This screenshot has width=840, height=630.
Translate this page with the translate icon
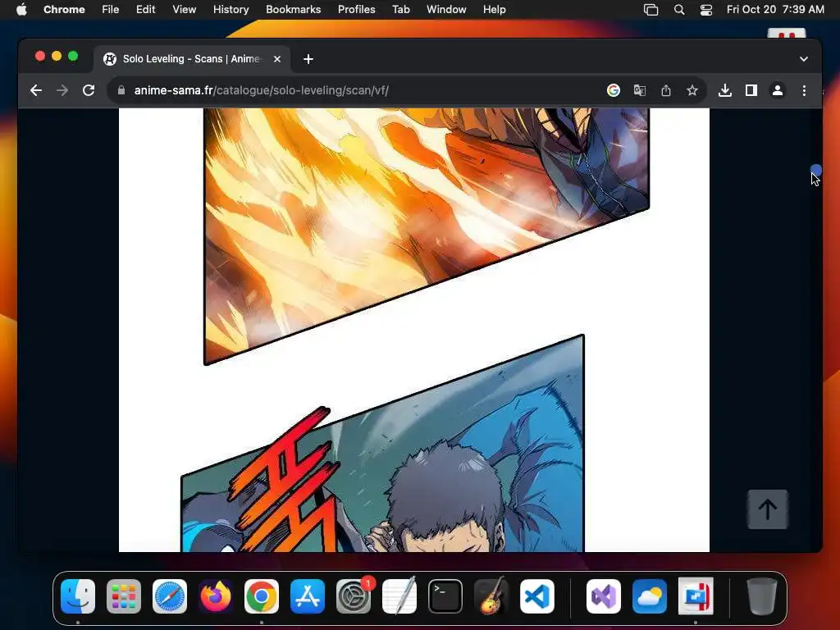tap(640, 90)
